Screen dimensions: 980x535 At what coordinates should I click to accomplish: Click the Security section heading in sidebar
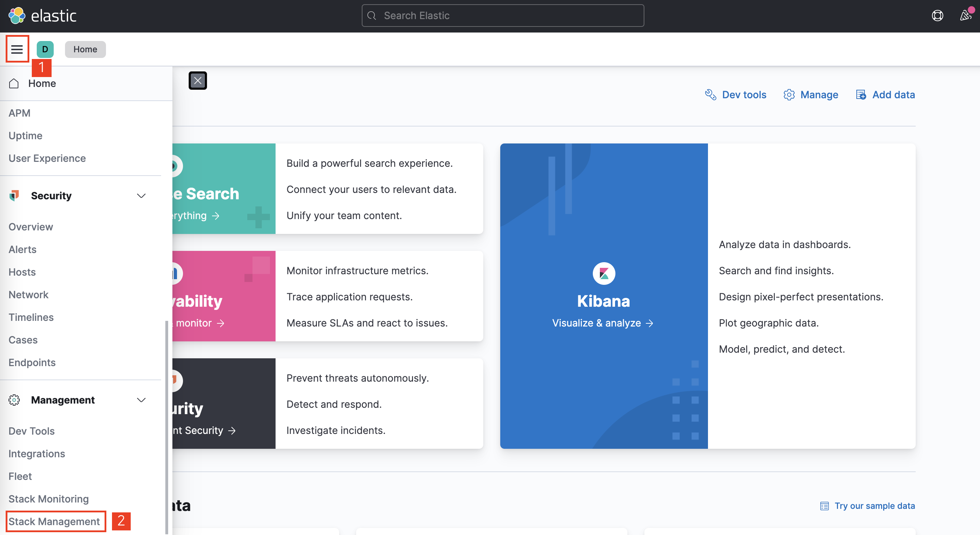coord(51,195)
